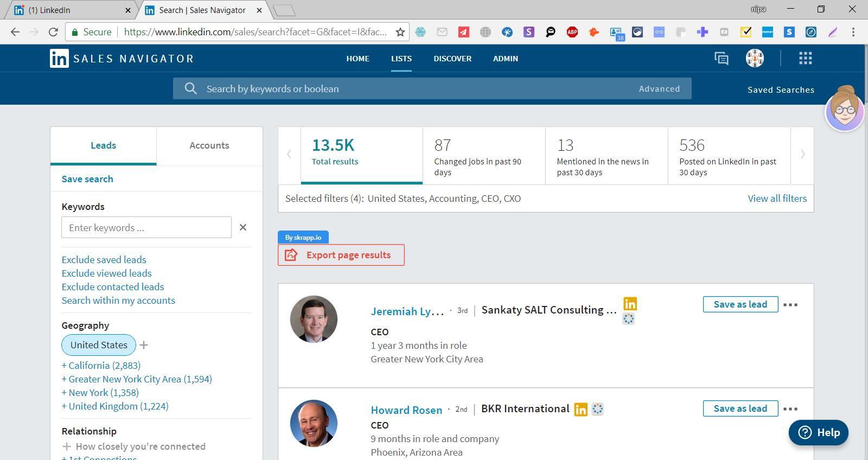This screenshot has width=868, height=460.
Task: Filter by 13 Mentioned in the news
Action: point(607,156)
